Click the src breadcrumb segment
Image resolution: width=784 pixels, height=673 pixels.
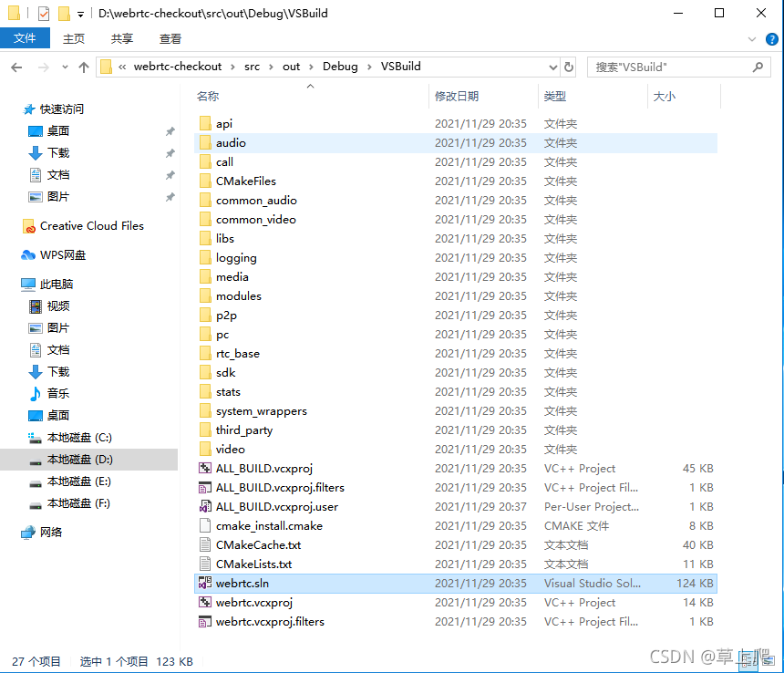[x=252, y=67]
